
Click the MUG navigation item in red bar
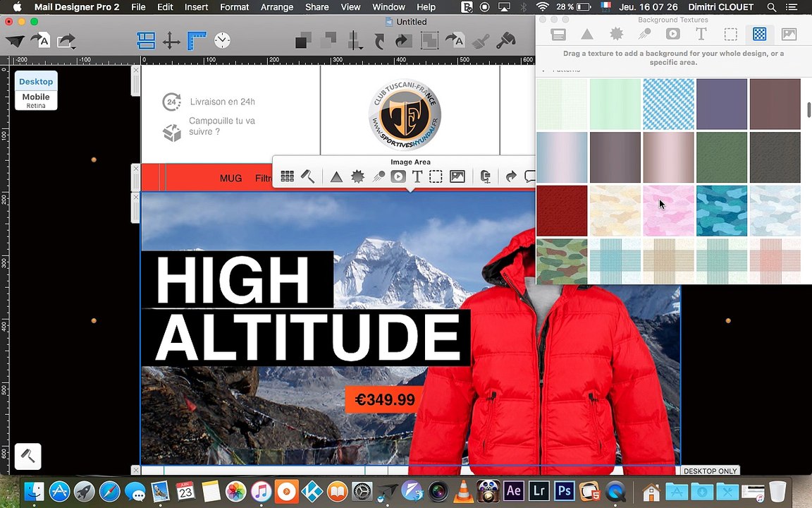231,179
